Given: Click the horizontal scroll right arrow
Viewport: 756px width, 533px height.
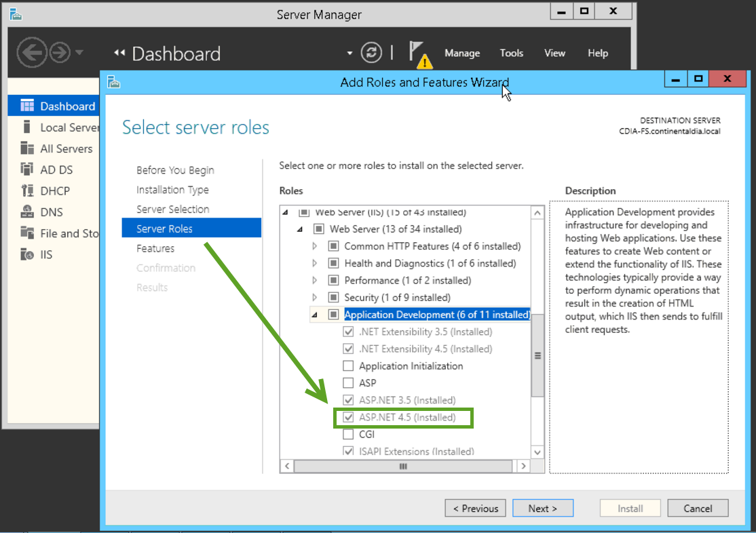Looking at the screenshot, I should point(524,466).
